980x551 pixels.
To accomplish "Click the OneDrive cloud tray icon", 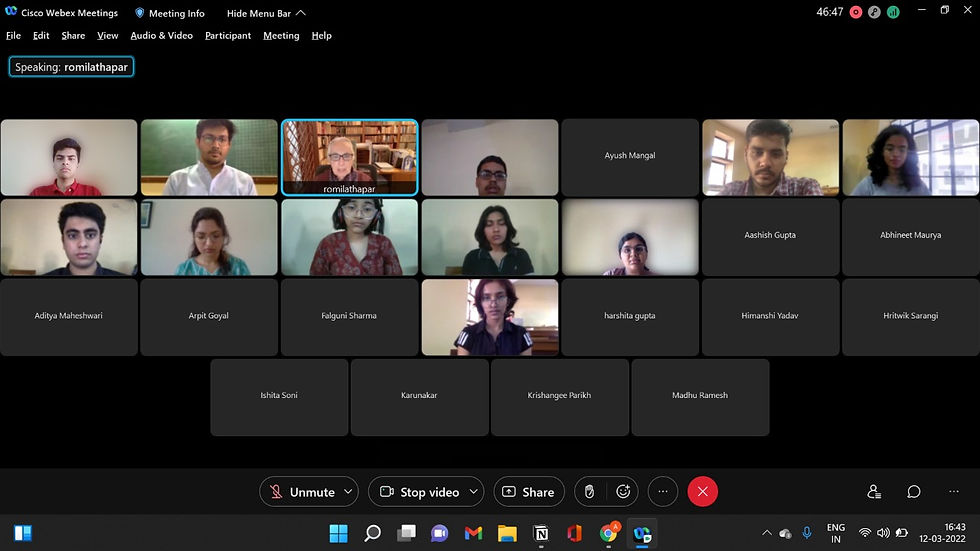I will [x=786, y=533].
